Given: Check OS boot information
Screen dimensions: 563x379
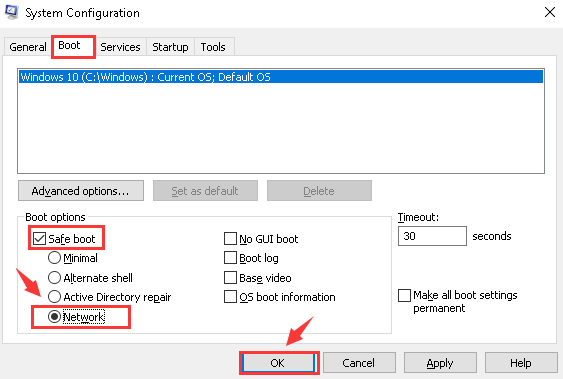Looking at the screenshot, I should point(230,297).
